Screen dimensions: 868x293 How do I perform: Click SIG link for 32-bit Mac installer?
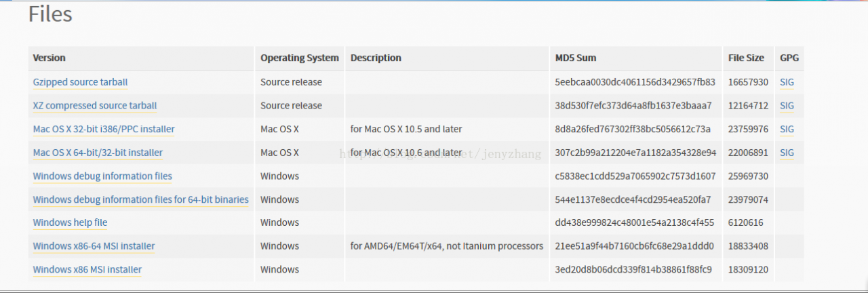click(787, 129)
